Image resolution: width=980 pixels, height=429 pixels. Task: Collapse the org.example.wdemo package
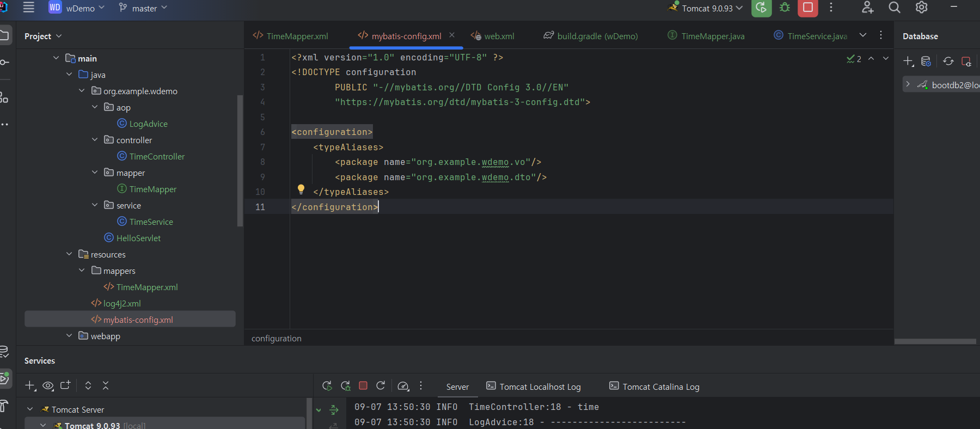pos(82,90)
